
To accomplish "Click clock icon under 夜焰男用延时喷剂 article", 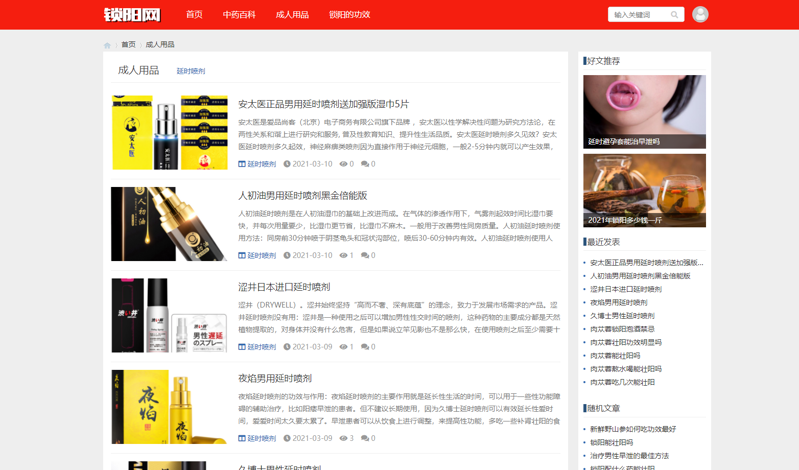I will tap(287, 438).
